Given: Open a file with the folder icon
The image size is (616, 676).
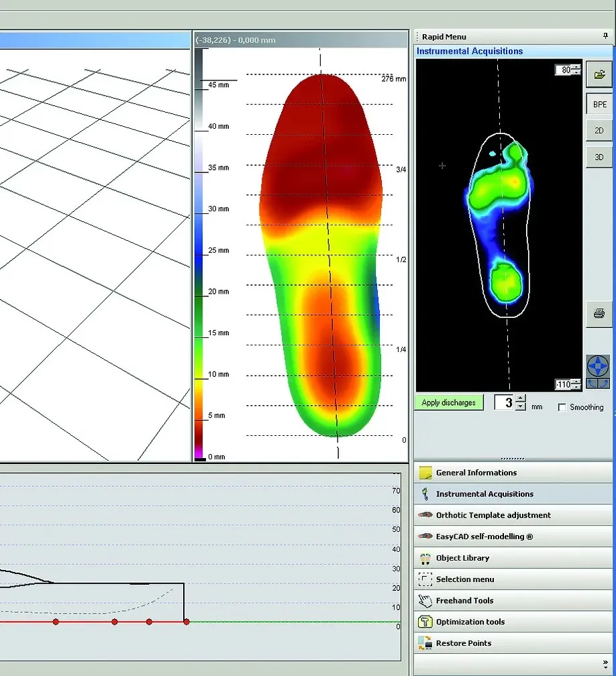Looking at the screenshot, I should click(x=599, y=75).
